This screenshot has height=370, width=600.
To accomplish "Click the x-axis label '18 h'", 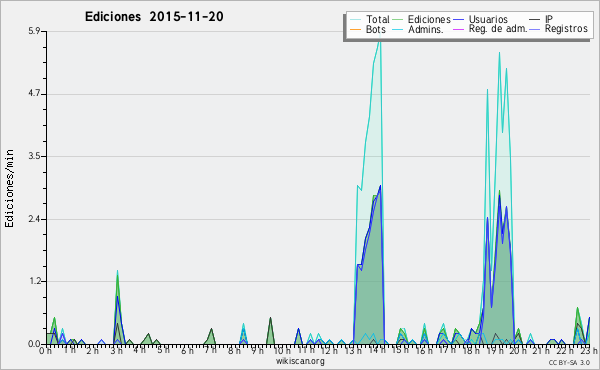I will tap(471, 350).
